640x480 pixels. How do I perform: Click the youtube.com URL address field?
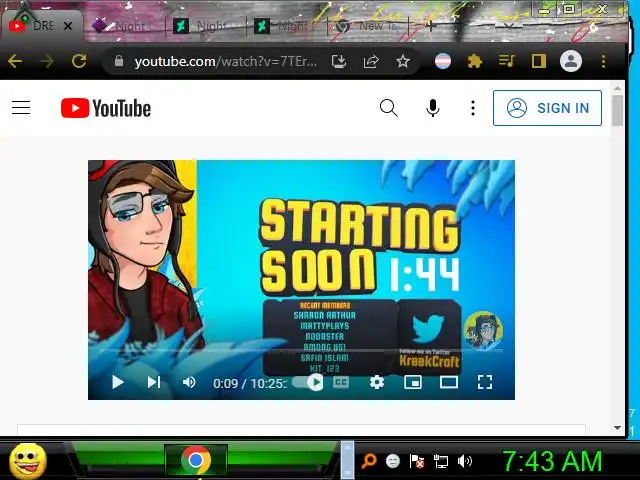225,62
